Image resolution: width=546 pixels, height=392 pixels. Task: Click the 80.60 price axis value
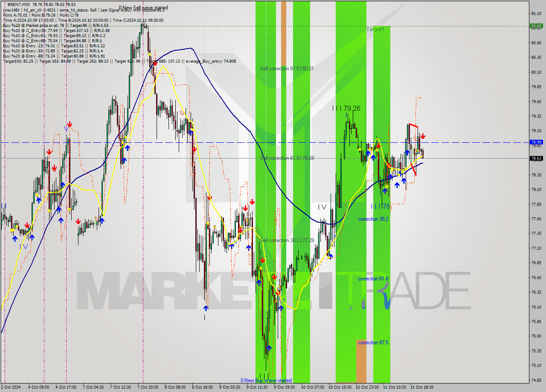click(536, 43)
